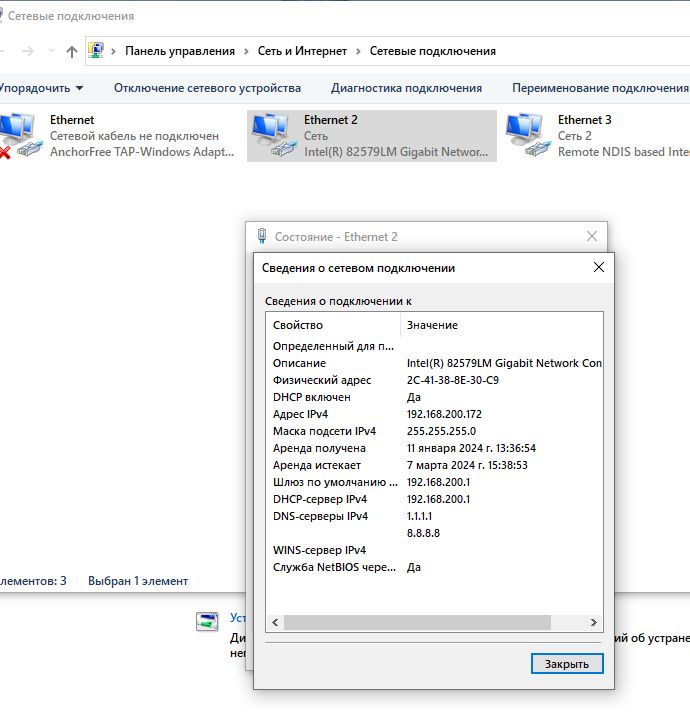Click Диагностика подключения toolbar command

click(x=406, y=88)
